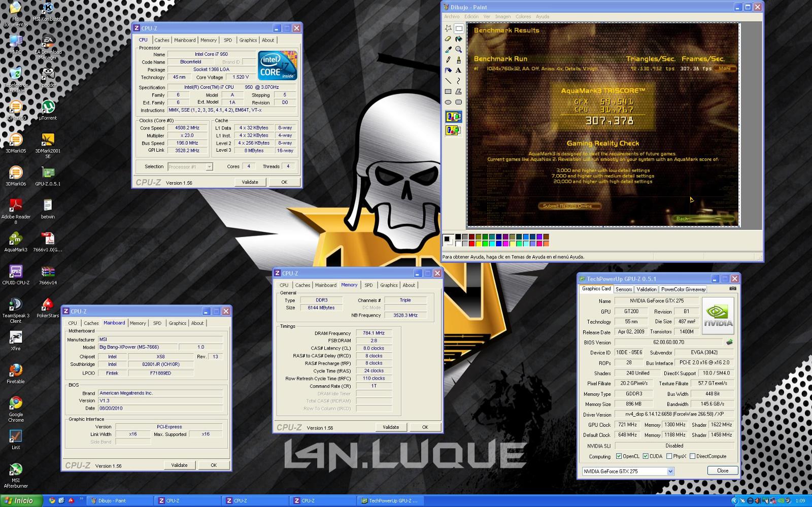
Task: Click the BIOS Version 62.00.60.00.70 field
Action: pos(669,342)
